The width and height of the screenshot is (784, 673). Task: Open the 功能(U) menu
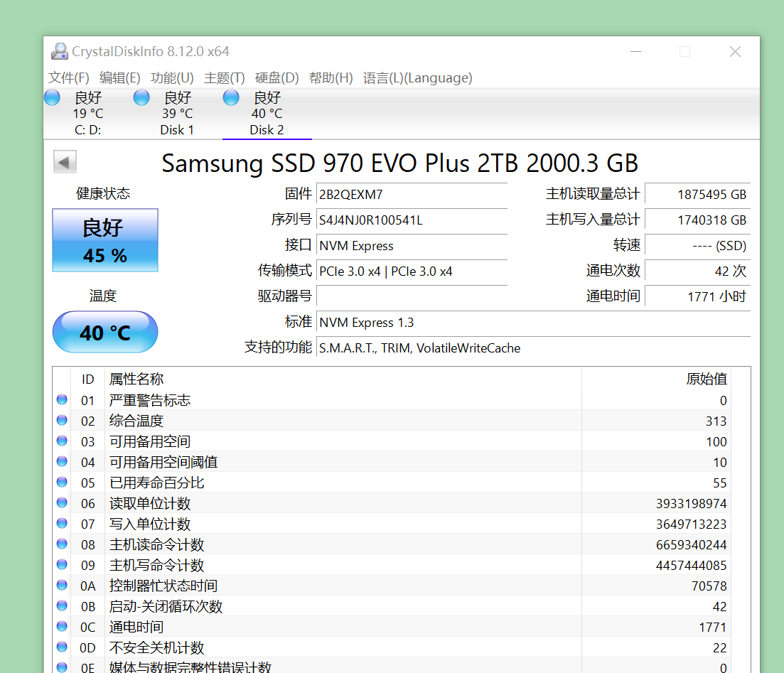(x=173, y=78)
